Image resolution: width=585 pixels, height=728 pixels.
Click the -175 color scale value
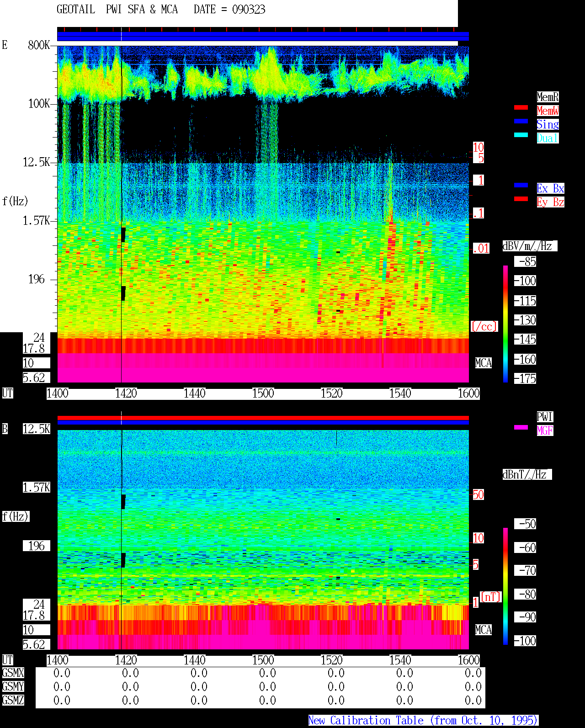coord(526,378)
